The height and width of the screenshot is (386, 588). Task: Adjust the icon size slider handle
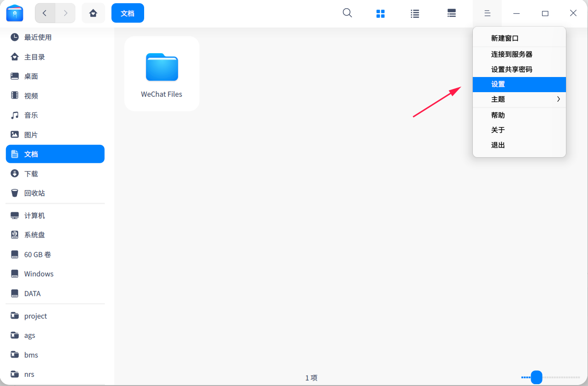pyautogui.click(x=537, y=377)
